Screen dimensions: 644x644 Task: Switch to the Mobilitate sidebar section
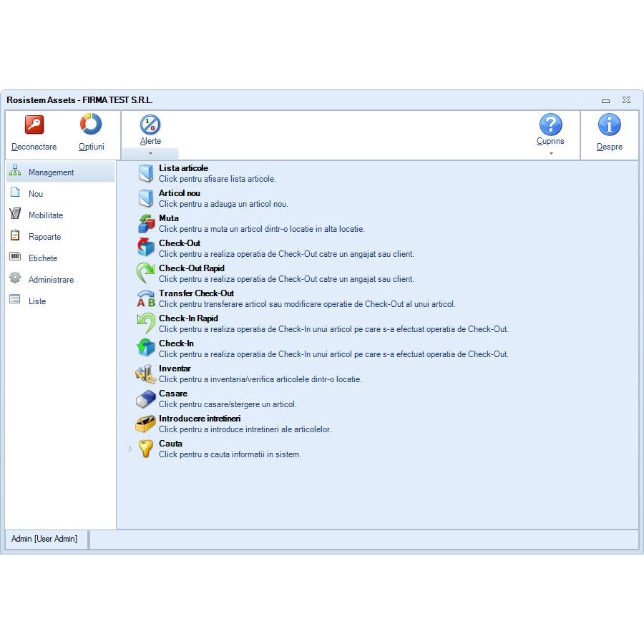point(46,215)
